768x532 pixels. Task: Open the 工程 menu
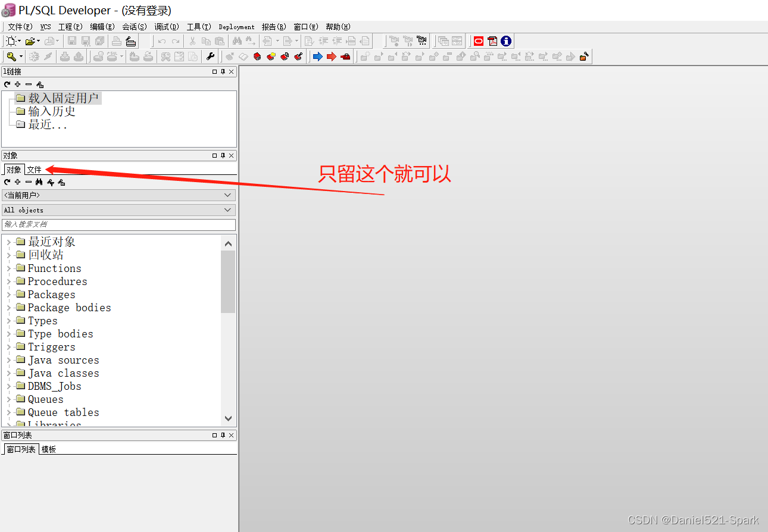70,27
